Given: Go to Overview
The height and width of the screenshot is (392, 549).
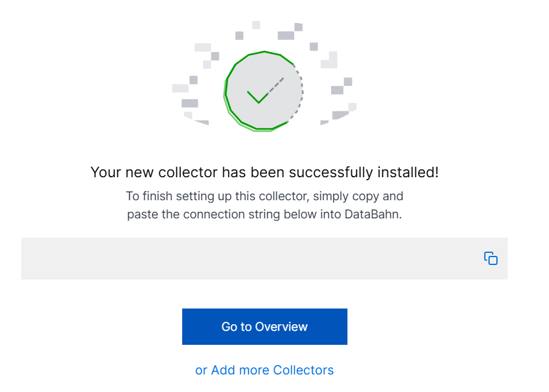Looking at the screenshot, I should (265, 327).
